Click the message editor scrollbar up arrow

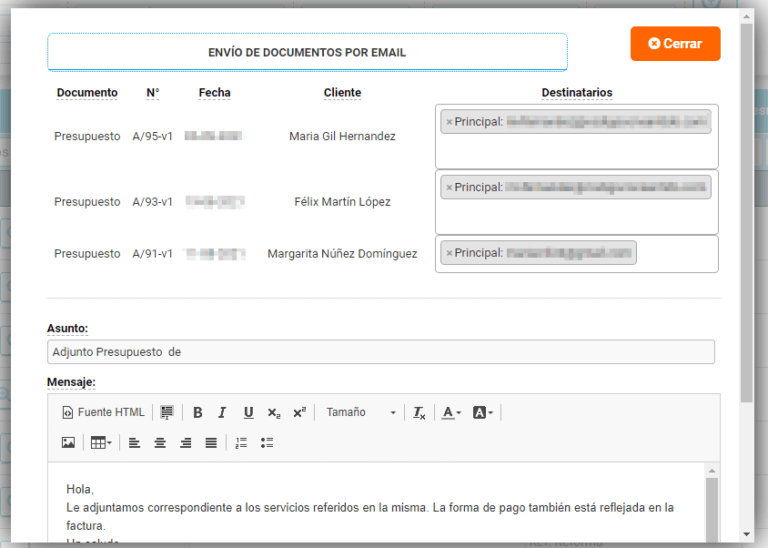pos(712,471)
